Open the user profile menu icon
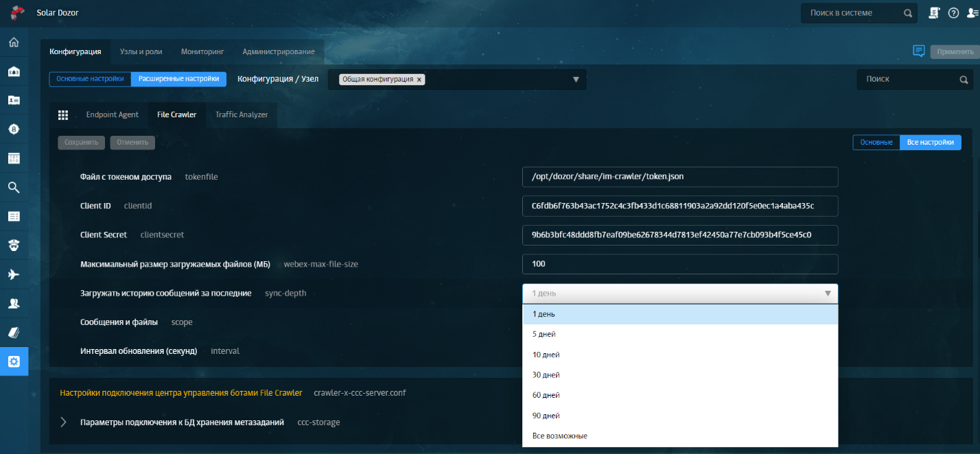 972,12
